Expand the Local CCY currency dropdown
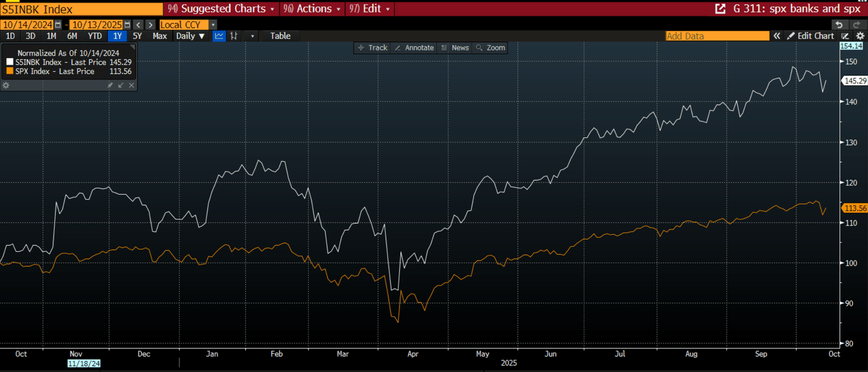This screenshot has width=868, height=372. [x=212, y=25]
